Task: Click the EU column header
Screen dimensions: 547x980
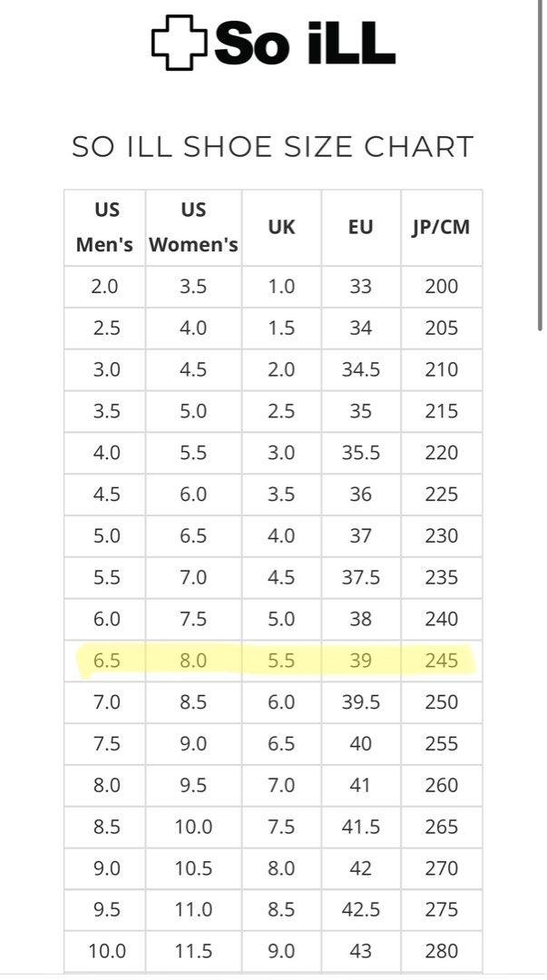Action: (361, 227)
